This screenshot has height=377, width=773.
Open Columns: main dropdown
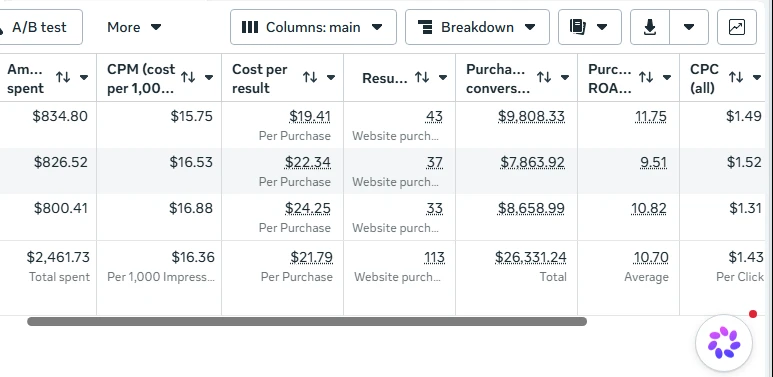[x=313, y=27]
